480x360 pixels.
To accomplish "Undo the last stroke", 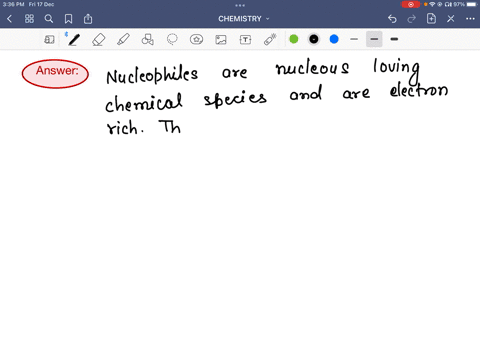I will [392, 19].
